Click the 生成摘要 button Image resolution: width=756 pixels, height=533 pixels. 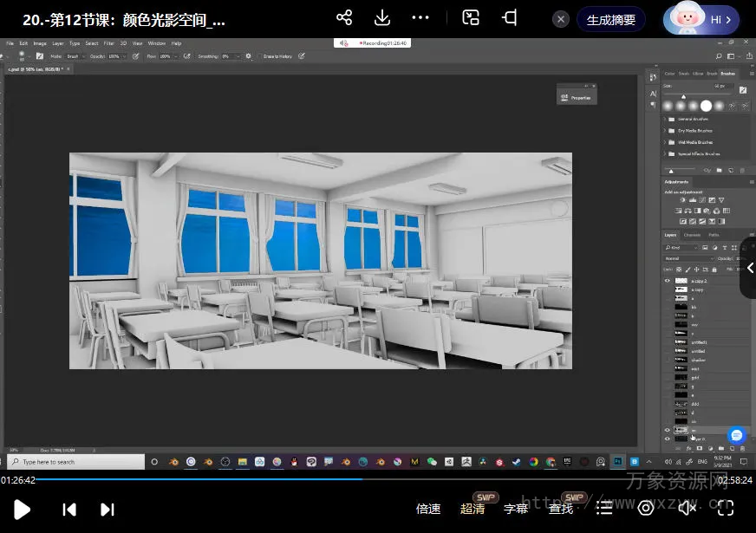611,19
